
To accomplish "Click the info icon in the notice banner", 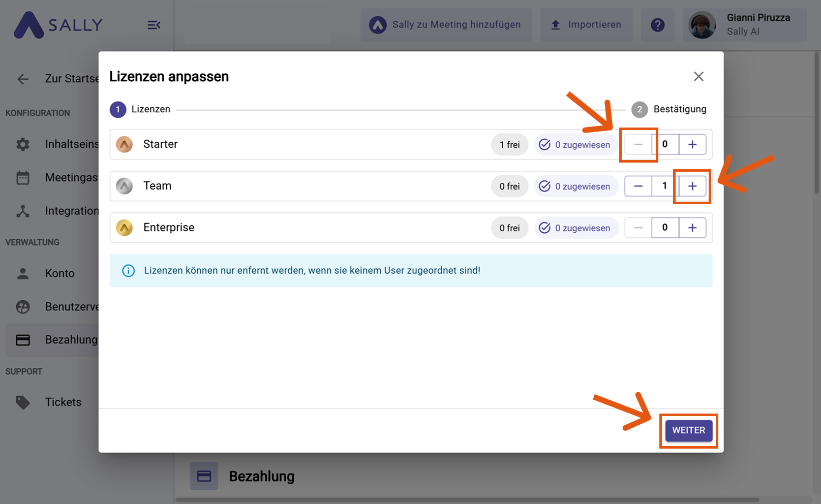I will coord(129,271).
